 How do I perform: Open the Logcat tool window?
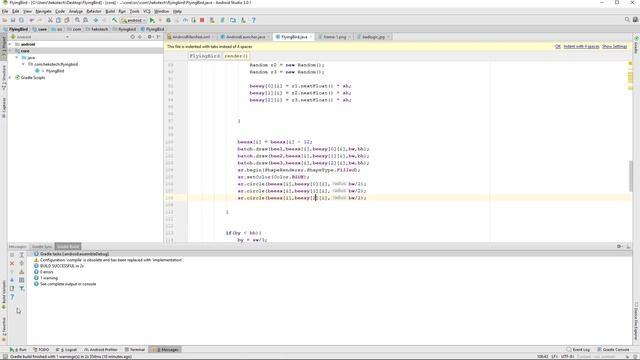[67, 350]
